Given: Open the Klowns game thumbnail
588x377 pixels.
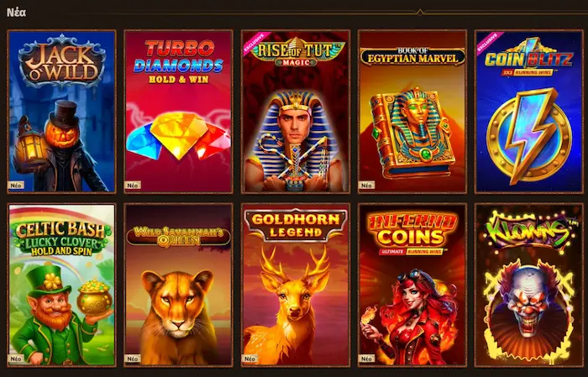Looking at the screenshot, I should [x=529, y=285].
